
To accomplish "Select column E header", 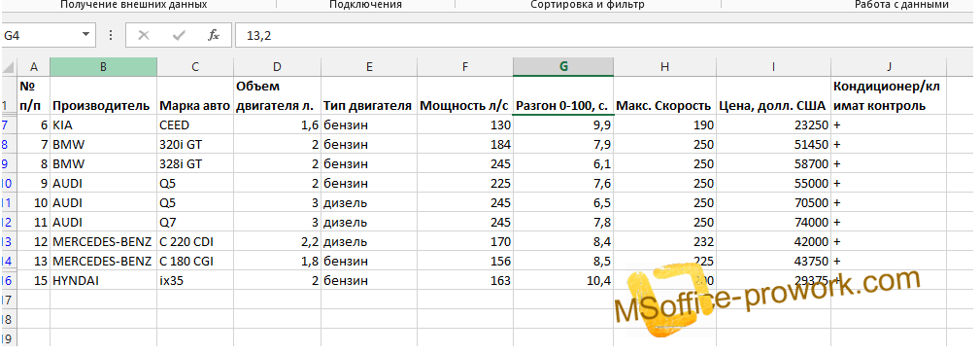I will click(x=369, y=67).
